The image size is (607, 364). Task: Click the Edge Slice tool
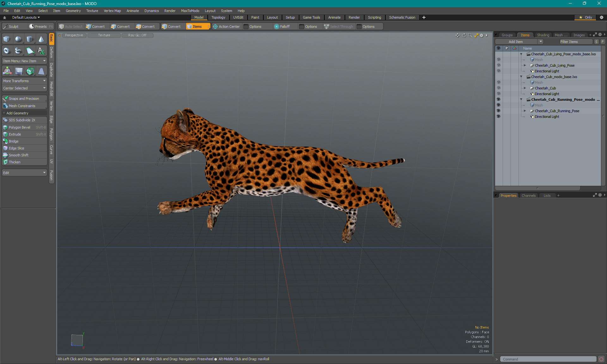coord(24,148)
